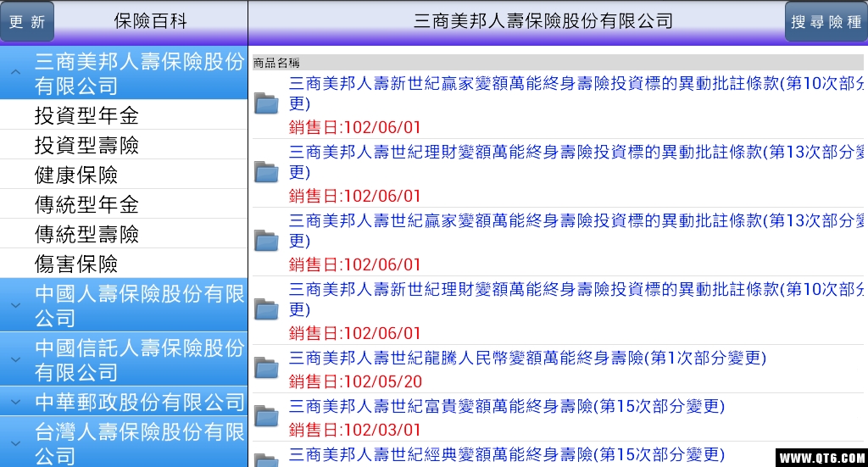Image resolution: width=868 pixels, height=467 pixels.
Task: Open folder icon for 新世紀贏家變額萬能終身壽險
Action: [266, 103]
